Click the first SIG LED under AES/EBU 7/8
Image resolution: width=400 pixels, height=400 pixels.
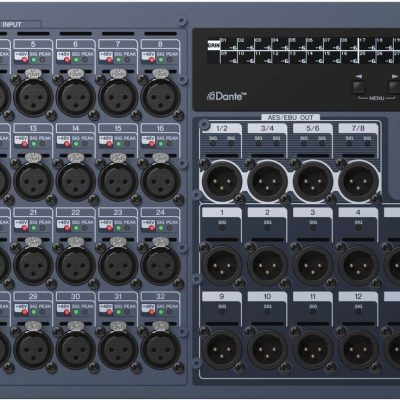[x=349, y=144]
